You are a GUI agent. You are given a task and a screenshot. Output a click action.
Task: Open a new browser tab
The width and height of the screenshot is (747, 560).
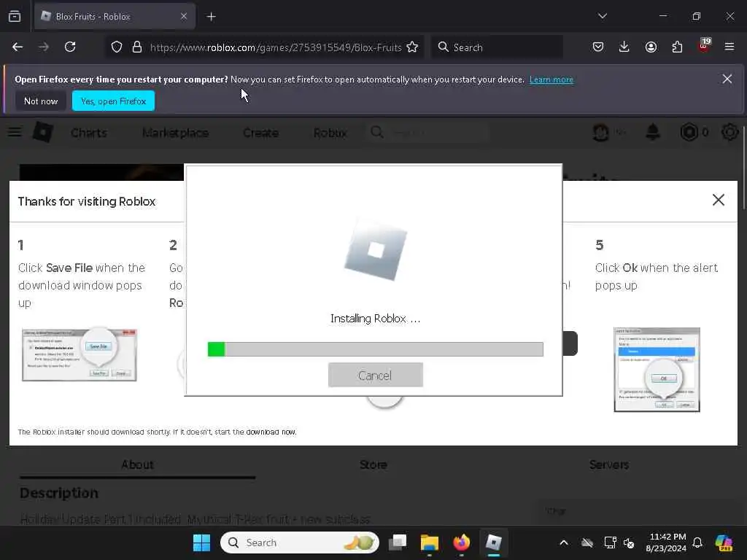211,17
